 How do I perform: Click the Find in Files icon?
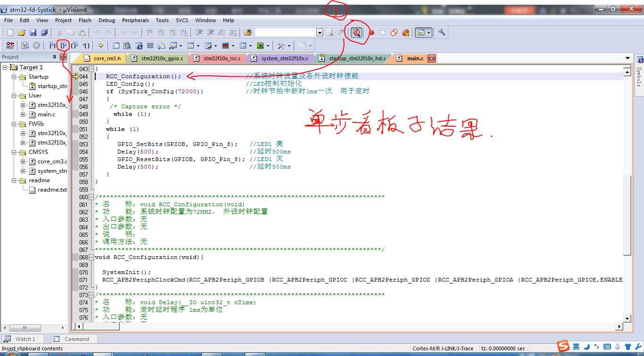pyautogui.click(x=248, y=32)
